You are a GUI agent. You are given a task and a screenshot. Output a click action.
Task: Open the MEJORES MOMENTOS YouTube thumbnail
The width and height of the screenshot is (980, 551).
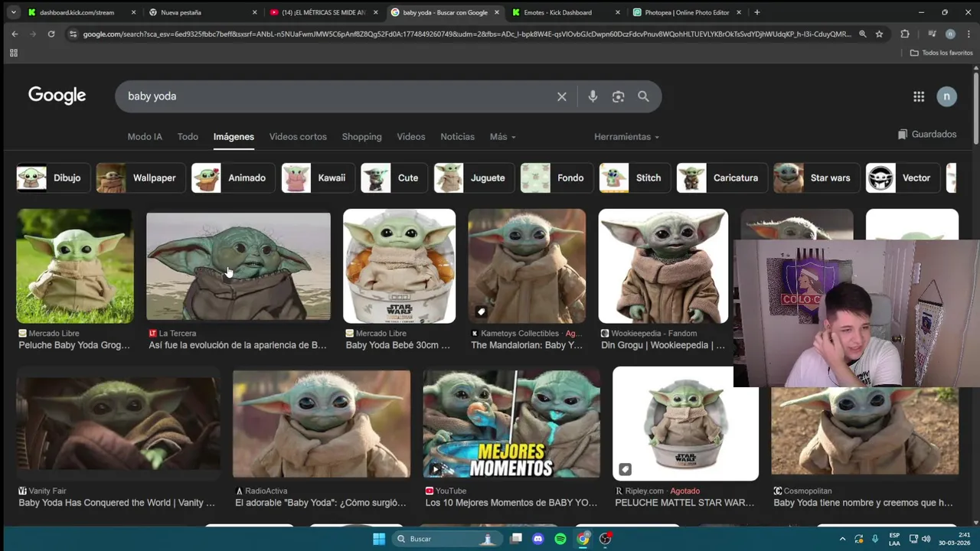[511, 423]
